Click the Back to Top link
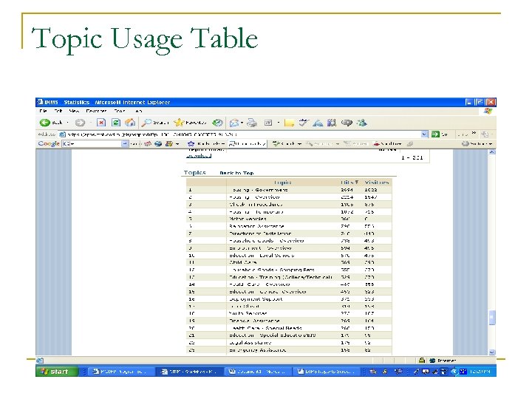The width and height of the screenshot is (532, 399). point(236,173)
